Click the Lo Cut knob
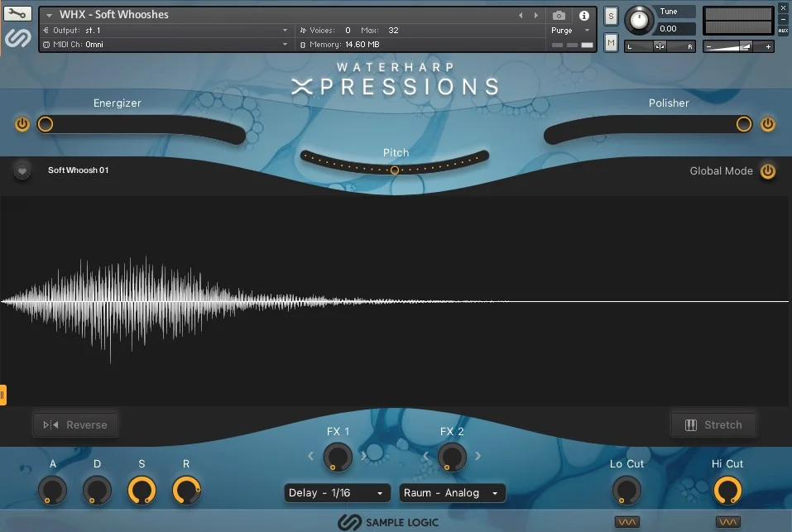Viewport: 792px width, 532px height. (626, 490)
